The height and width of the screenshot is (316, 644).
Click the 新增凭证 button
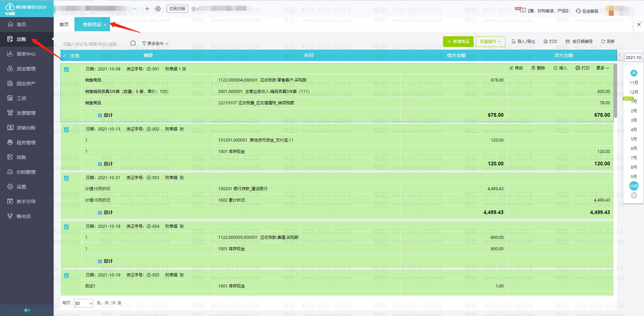(x=458, y=42)
